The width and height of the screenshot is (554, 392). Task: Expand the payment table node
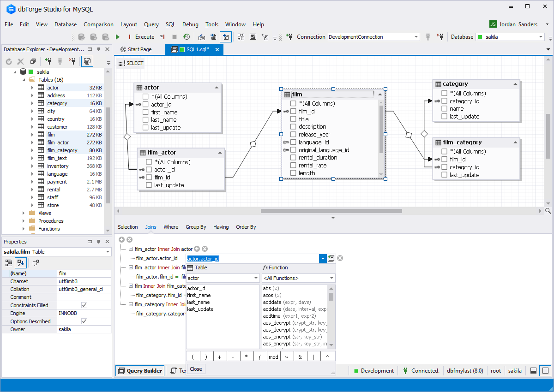32,182
